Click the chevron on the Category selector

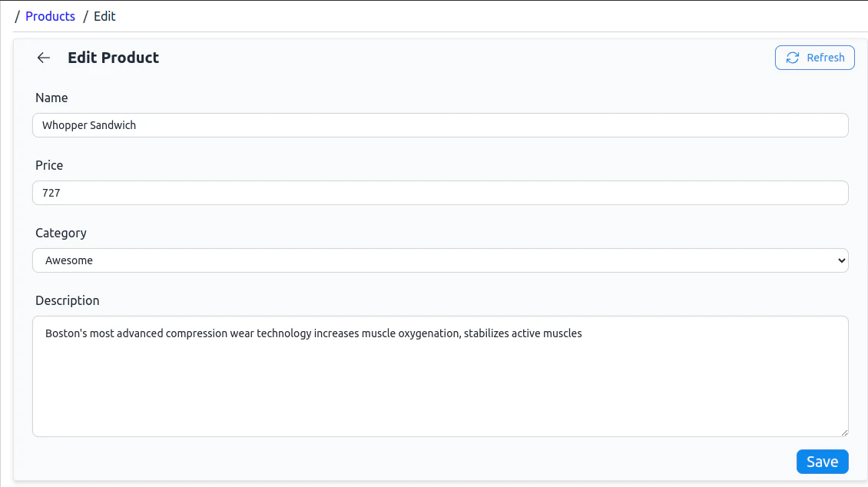(840, 260)
